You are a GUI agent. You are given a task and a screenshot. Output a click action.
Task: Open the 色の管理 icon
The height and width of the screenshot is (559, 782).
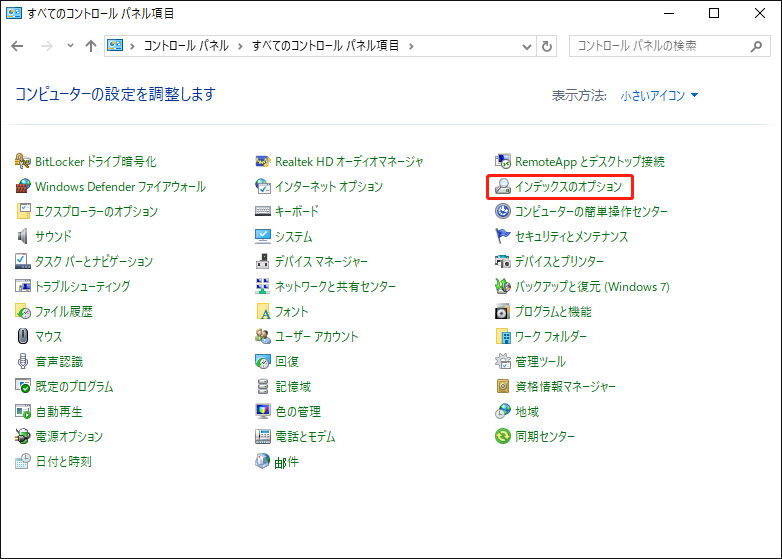[263, 411]
